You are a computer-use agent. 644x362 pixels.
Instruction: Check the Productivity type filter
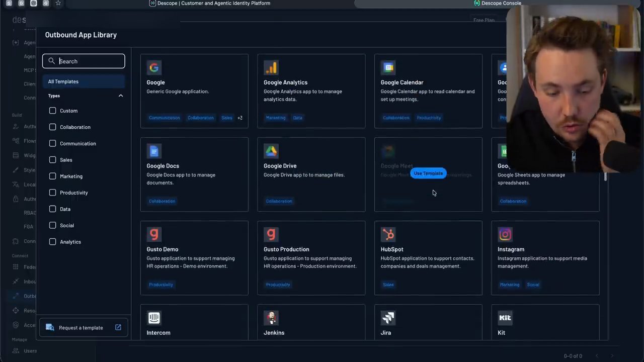tap(53, 193)
